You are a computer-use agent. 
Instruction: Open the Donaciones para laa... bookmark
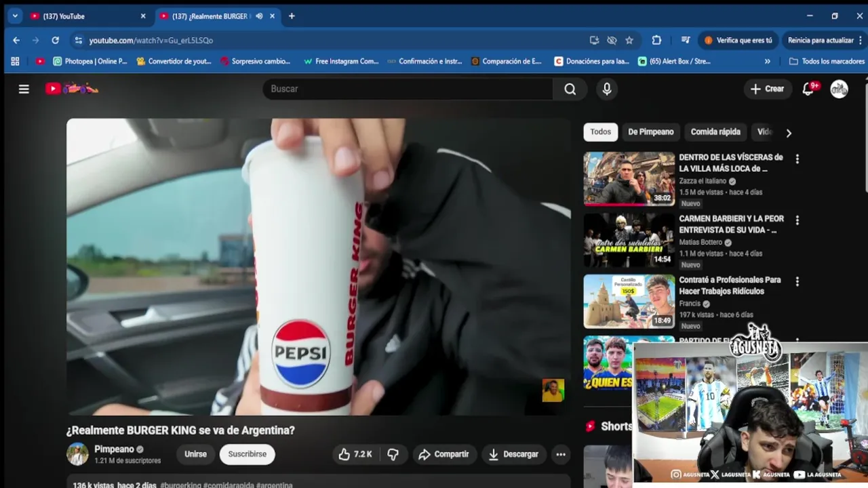pos(592,61)
